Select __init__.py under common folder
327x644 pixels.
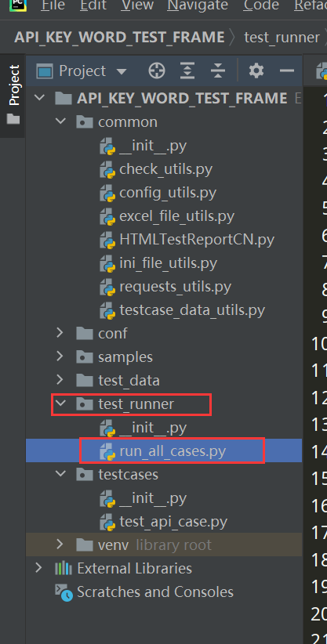click(x=153, y=146)
